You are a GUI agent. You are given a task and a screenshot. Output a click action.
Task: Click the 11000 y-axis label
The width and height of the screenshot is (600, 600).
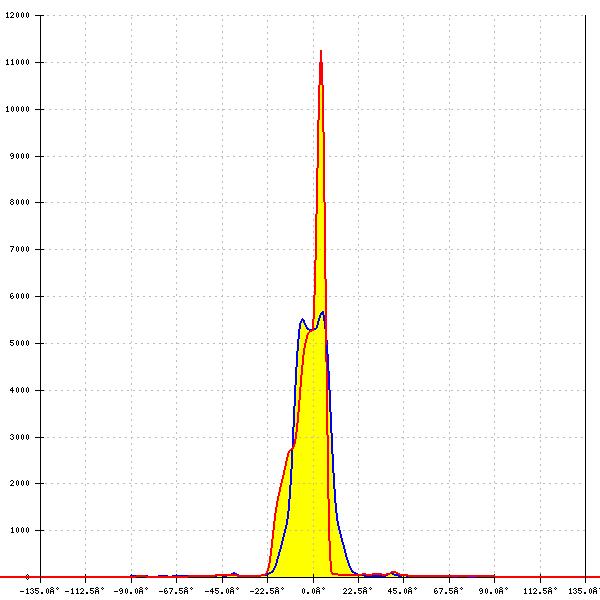(x=17, y=62)
